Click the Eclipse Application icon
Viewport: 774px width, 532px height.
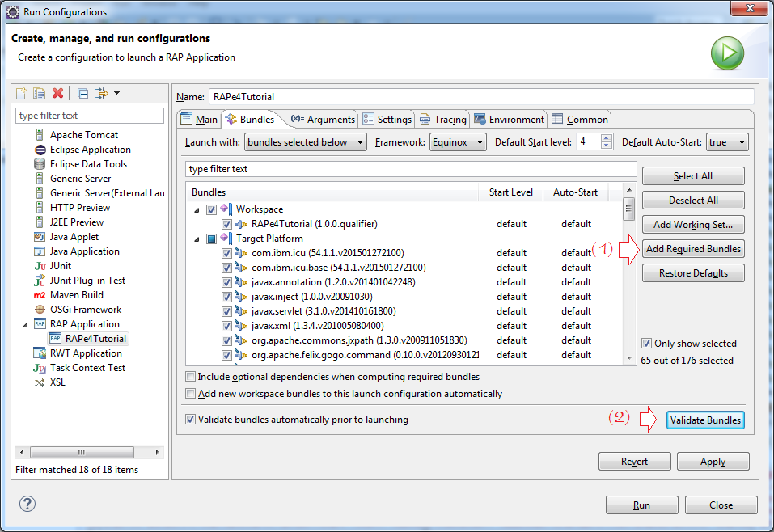(40, 150)
